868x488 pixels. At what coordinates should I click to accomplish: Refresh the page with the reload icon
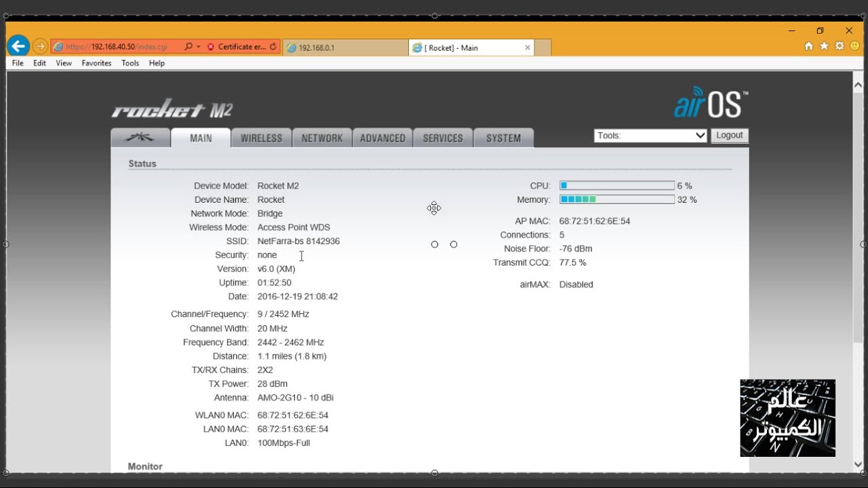coord(273,47)
